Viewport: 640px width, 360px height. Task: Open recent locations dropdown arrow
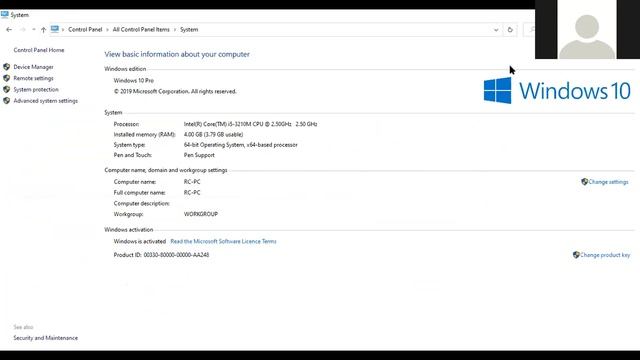click(x=33, y=29)
